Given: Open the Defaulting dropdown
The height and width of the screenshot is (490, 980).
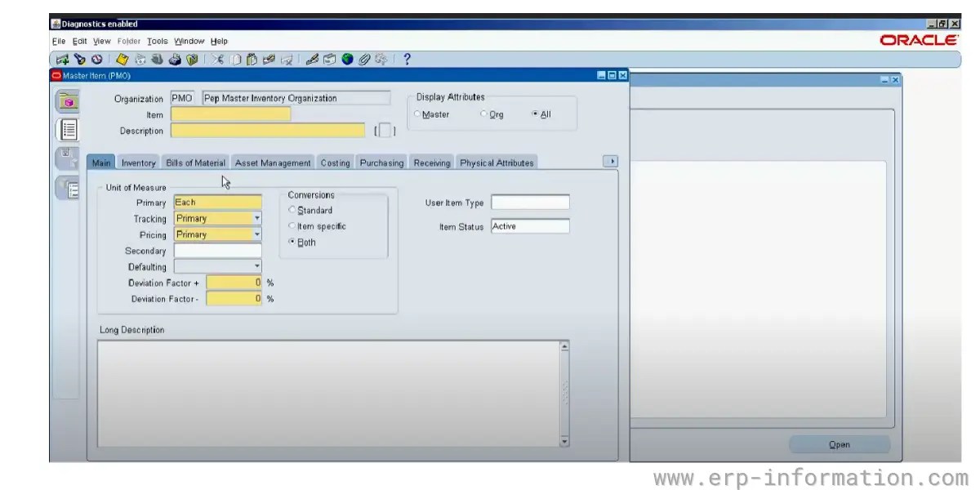Looking at the screenshot, I should [257, 266].
